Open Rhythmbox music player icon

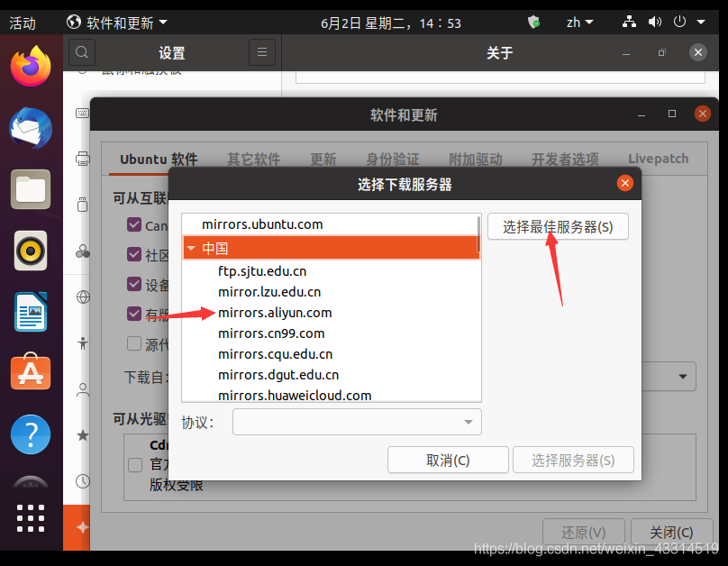click(x=31, y=251)
